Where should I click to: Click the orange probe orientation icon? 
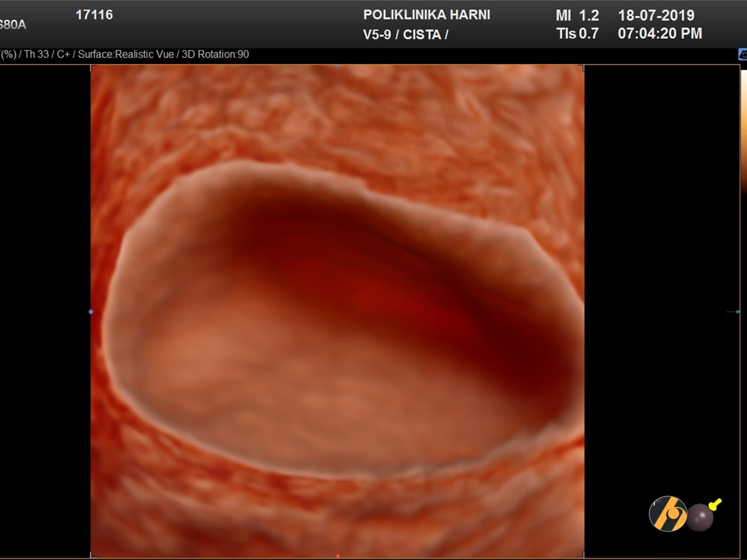click(667, 514)
